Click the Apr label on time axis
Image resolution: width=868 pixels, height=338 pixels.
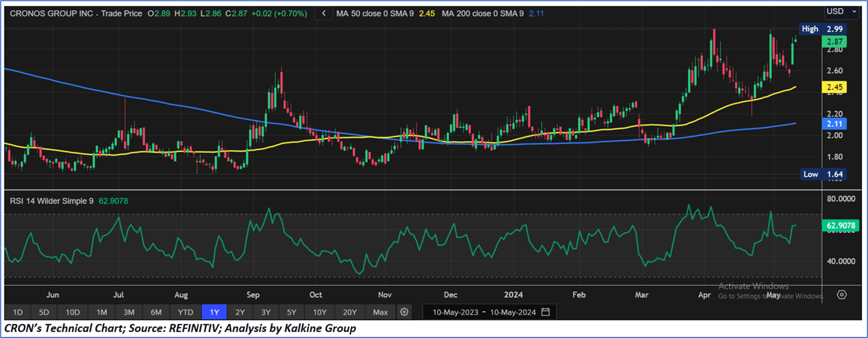pyautogui.click(x=704, y=295)
